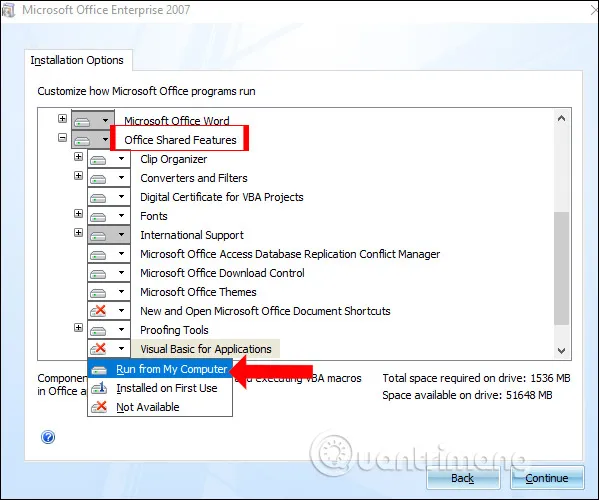The image size is (599, 500).
Task: Select Digital Certificate for VBA Projects
Action: click(x=222, y=197)
